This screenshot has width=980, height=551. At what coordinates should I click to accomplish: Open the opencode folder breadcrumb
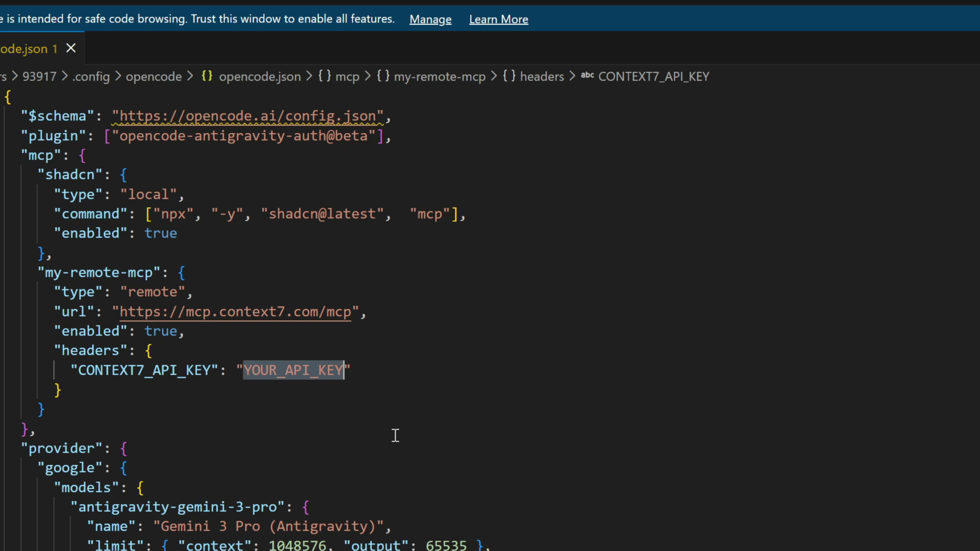[154, 77]
